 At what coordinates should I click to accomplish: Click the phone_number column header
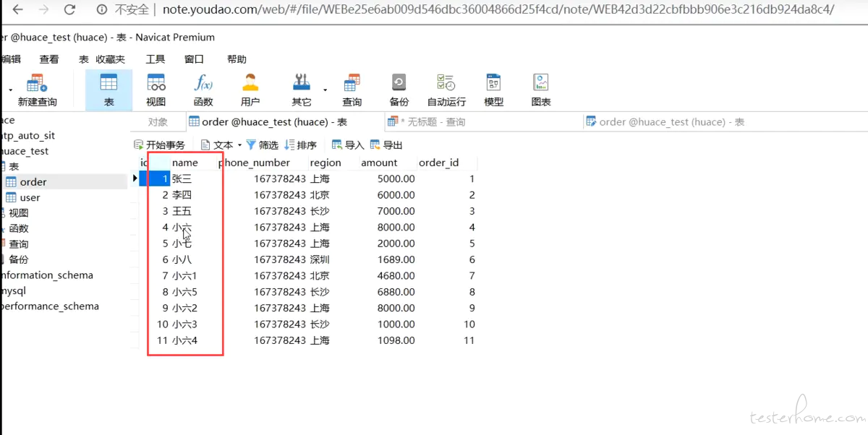click(255, 163)
